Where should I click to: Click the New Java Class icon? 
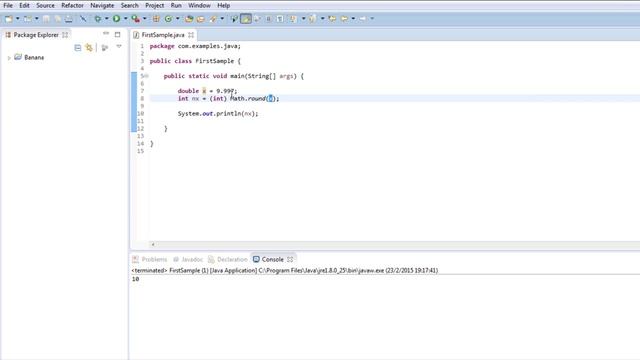168,19
